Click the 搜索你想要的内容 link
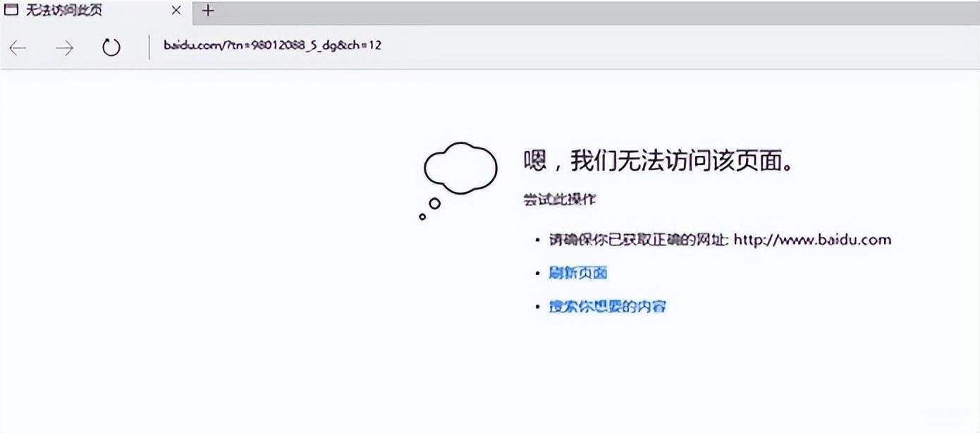 pyautogui.click(x=608, y=306)
